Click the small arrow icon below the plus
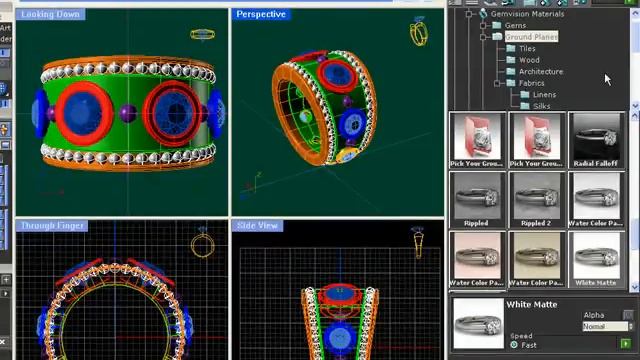This screenshot has width=640, height=360. pos(5,293)
